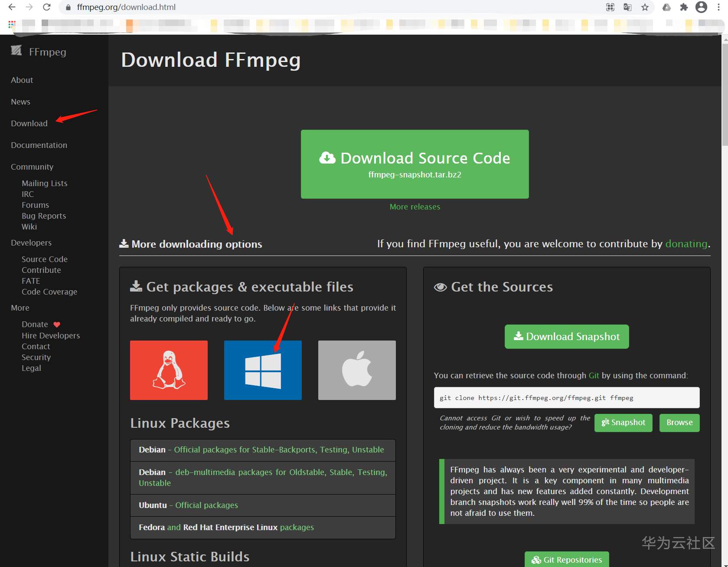Follow the donating link
Image resolution: width=728 pixels, height=567 pixels.
686,244
